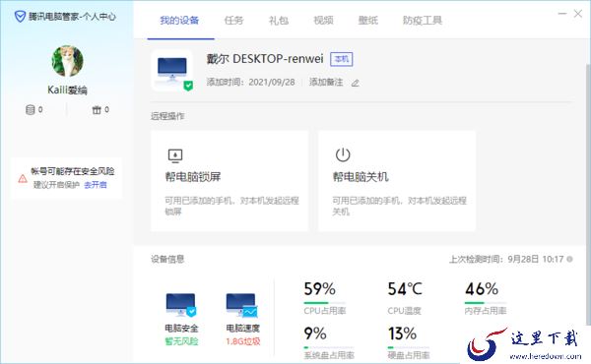Click the username Kaili爱纶
The image size is (591, 364).
(67, 91)
